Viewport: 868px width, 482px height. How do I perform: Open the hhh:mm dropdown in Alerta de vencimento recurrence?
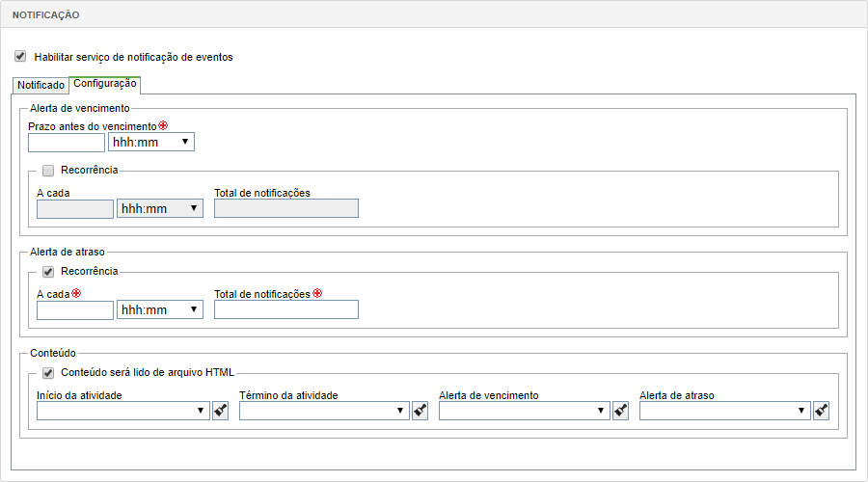click(x=160, y=208)
